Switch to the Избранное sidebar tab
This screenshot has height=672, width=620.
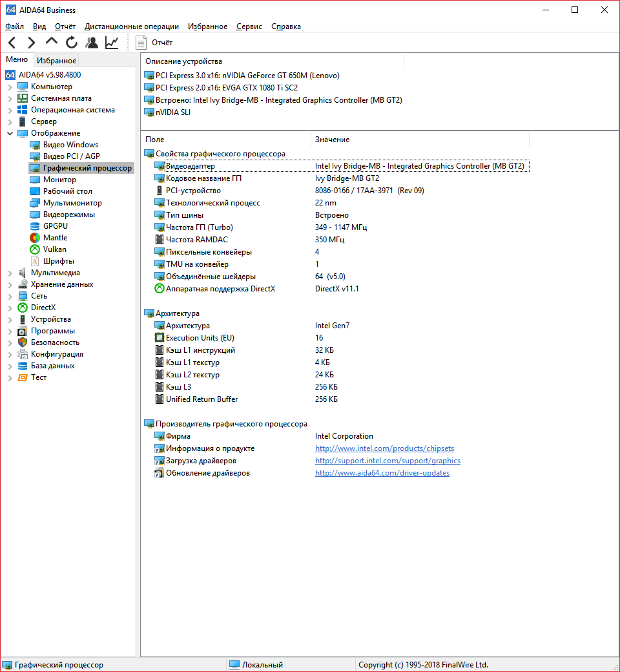(57, 61)
